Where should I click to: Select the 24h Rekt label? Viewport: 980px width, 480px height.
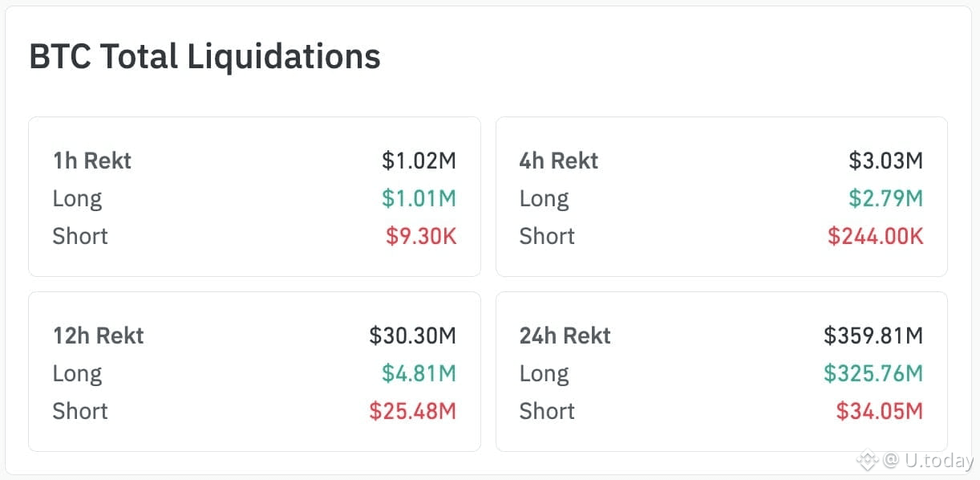565,336
